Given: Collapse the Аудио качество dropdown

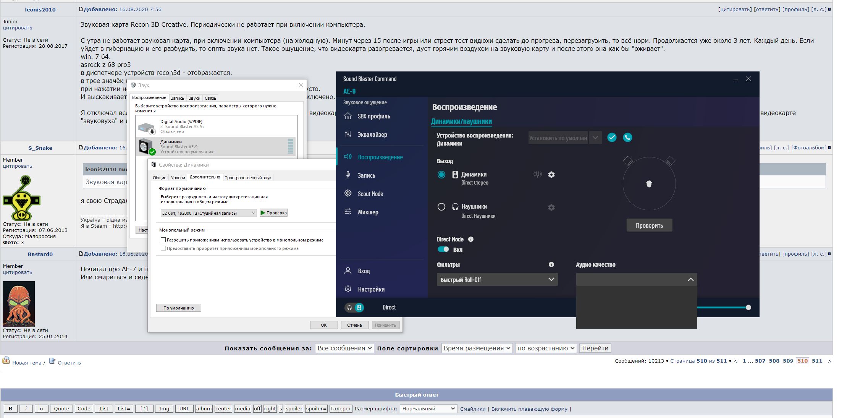Looking at the screenshot, I should (x=690, y=280).
